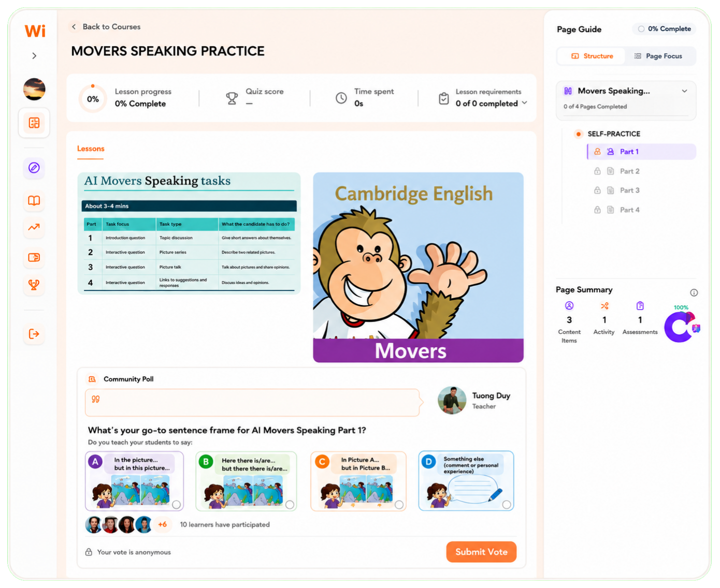
Task: Click '10 learners have participated' text
Action: pyautogui.click(x=225, y=525)
